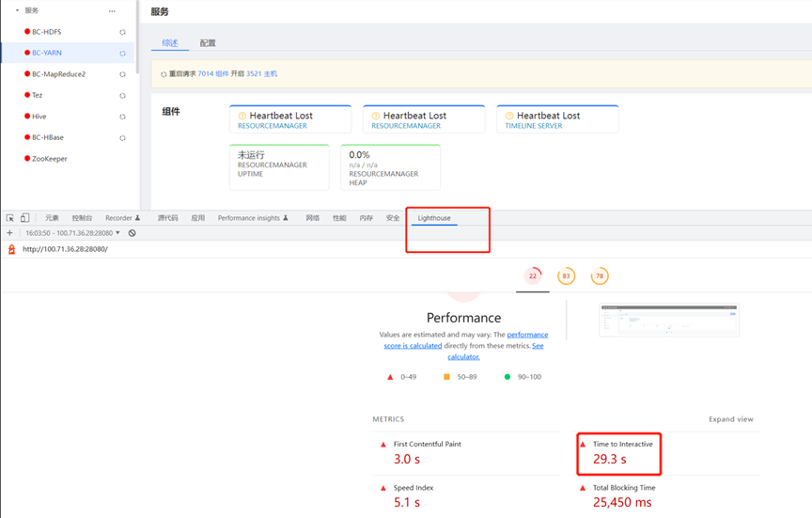812x518 pixels.
Task: Switch to the 综述 tab
Action: coord(170,43)
